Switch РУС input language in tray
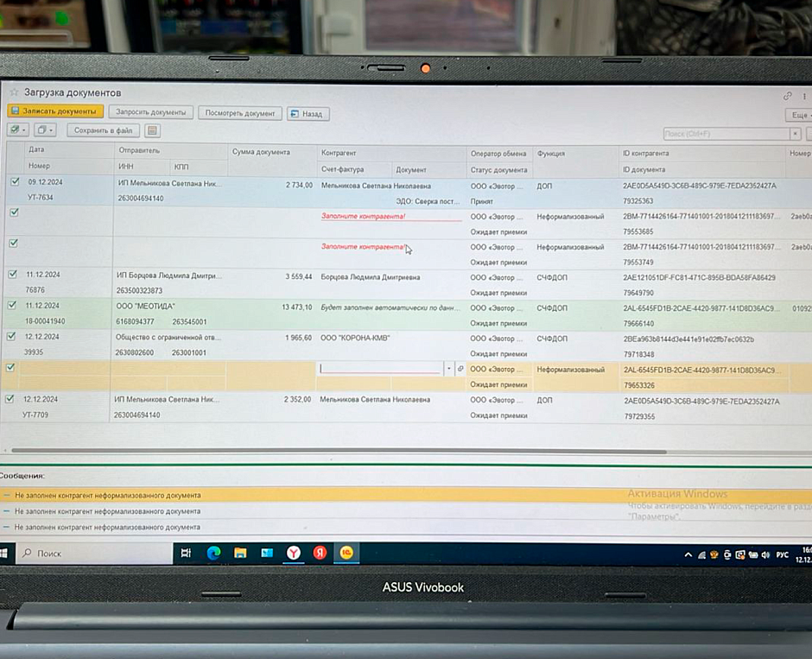 (782, 555)
